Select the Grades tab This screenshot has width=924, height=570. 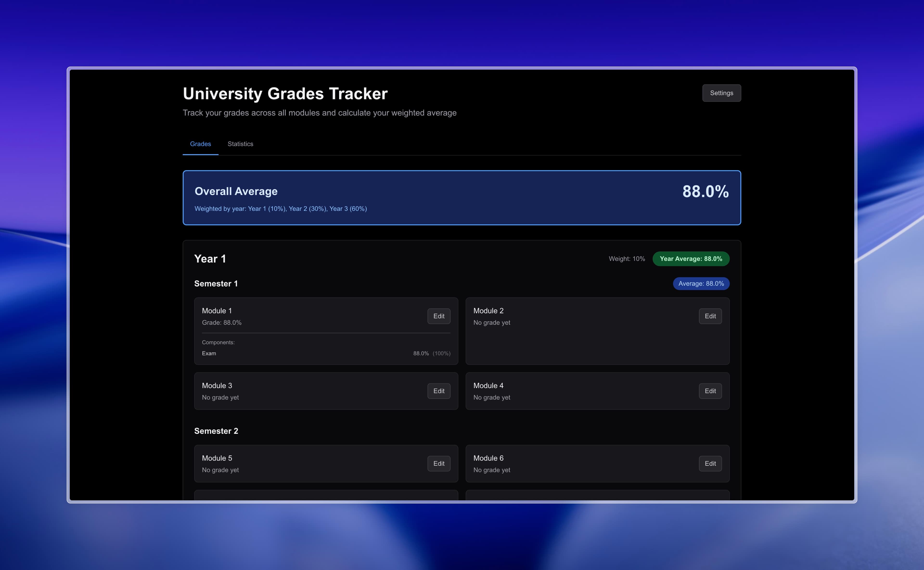pos(200,144)
